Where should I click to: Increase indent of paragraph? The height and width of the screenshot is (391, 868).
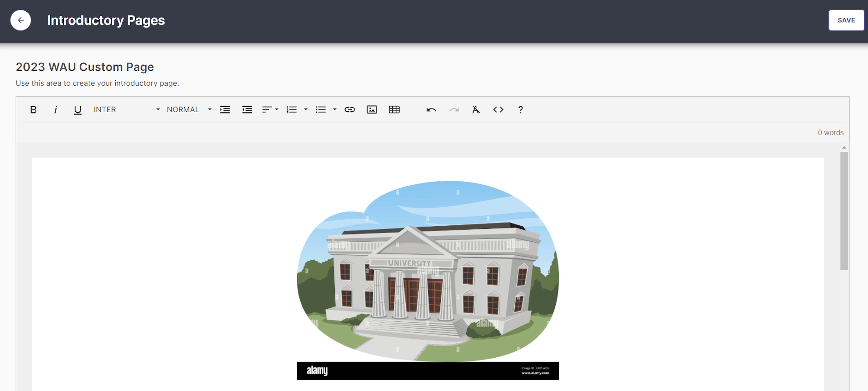pos(225,110)
